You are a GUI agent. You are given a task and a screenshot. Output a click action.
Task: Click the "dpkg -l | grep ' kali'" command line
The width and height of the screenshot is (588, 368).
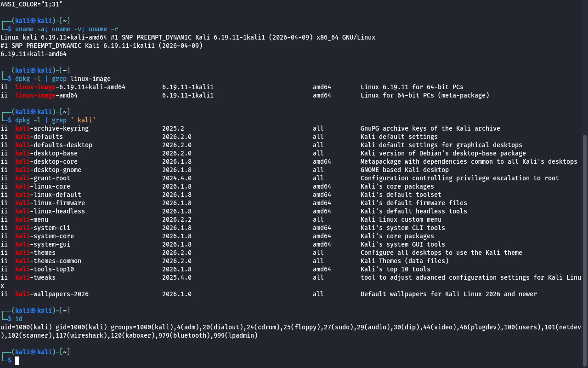coord(56,120)
